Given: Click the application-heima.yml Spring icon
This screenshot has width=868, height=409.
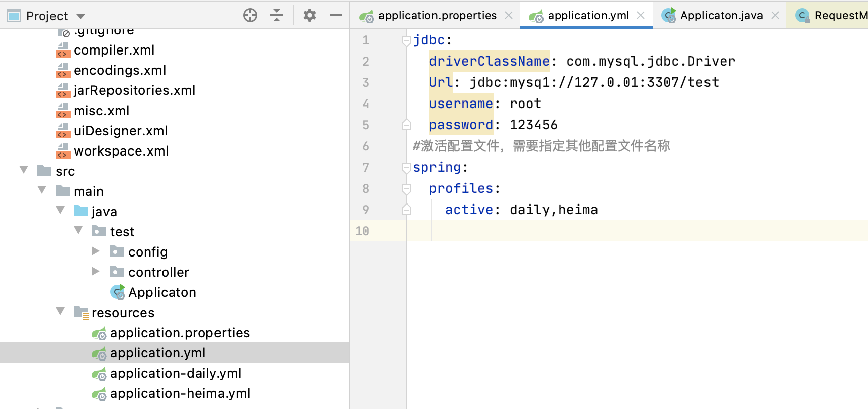Looking at the screenshot, I should tap(99, 394).
